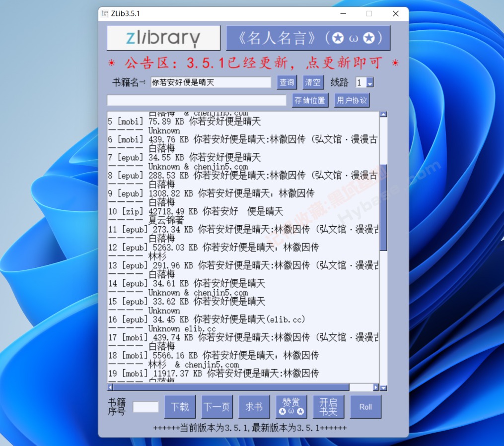Click the 下载 download button

[180, 407]
